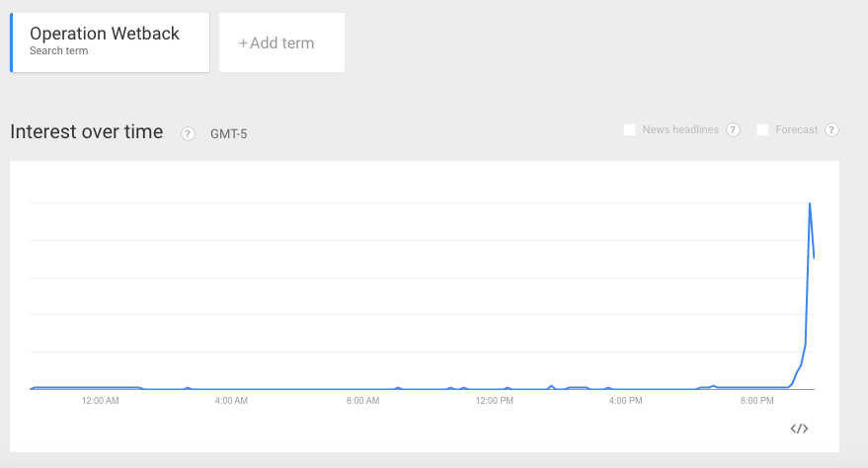Select the 12:00 PM axis label

pos(494,401)
